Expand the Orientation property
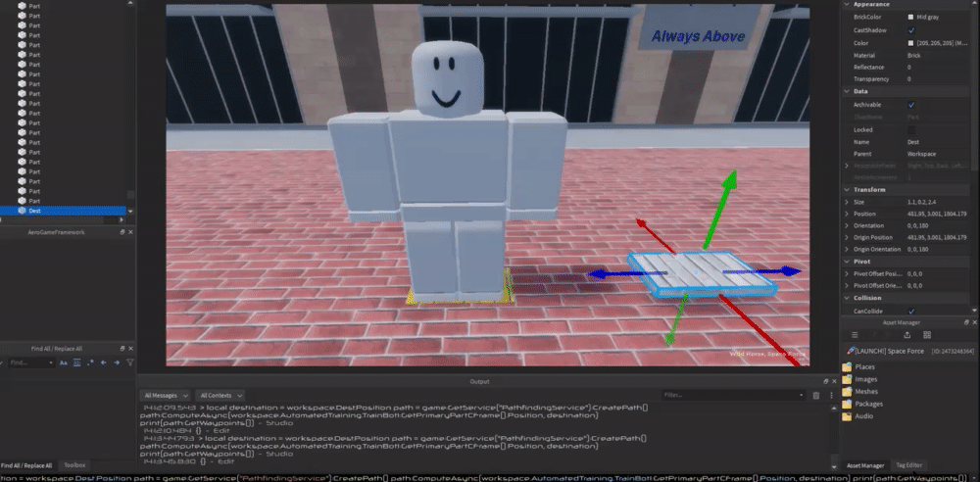This screenshot has height=482, width=980. pyautogui.click(x=847, y=225)
